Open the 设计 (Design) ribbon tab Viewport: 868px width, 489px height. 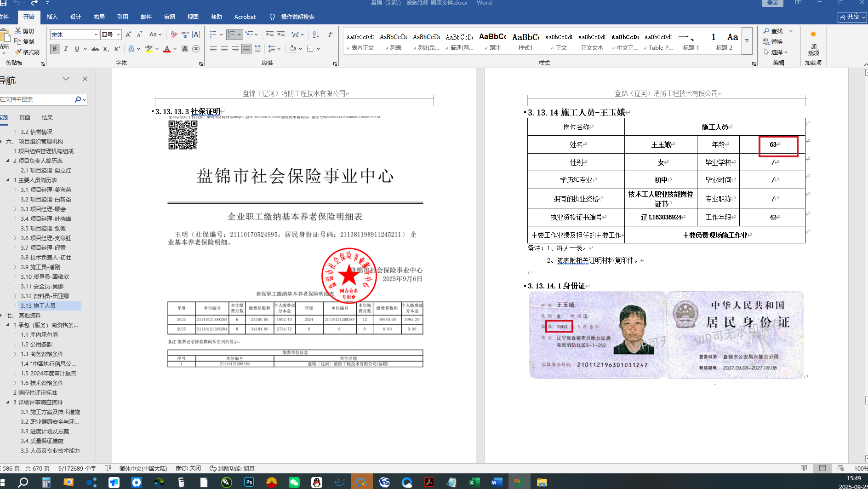(76, 17)
